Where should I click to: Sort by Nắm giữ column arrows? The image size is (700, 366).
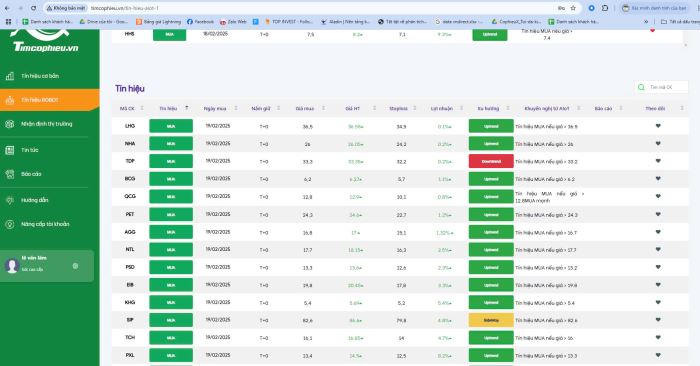click(x=279, y=108)
